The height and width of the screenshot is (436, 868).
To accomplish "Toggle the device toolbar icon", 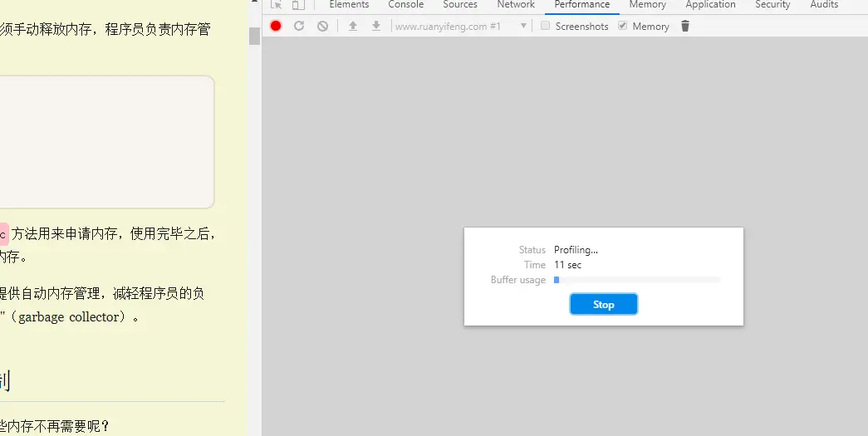I will coord(298,4).
